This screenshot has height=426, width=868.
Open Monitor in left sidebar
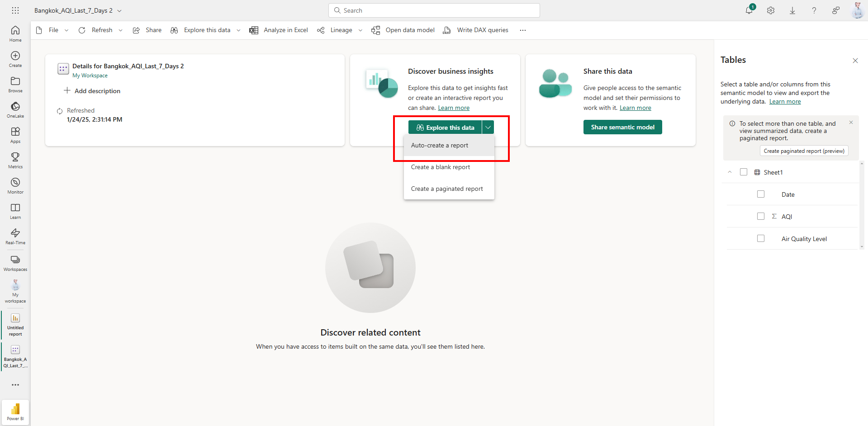coord(15,185)
